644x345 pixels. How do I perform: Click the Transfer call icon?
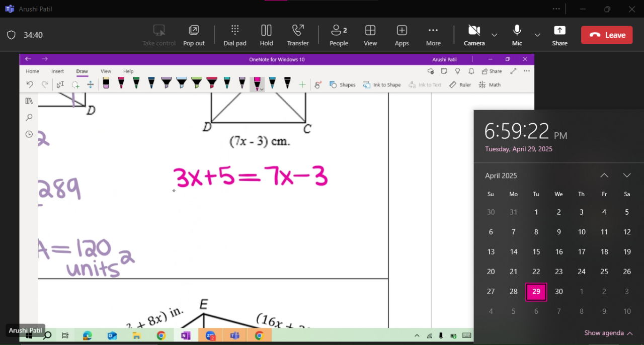[x=298, y=35]
